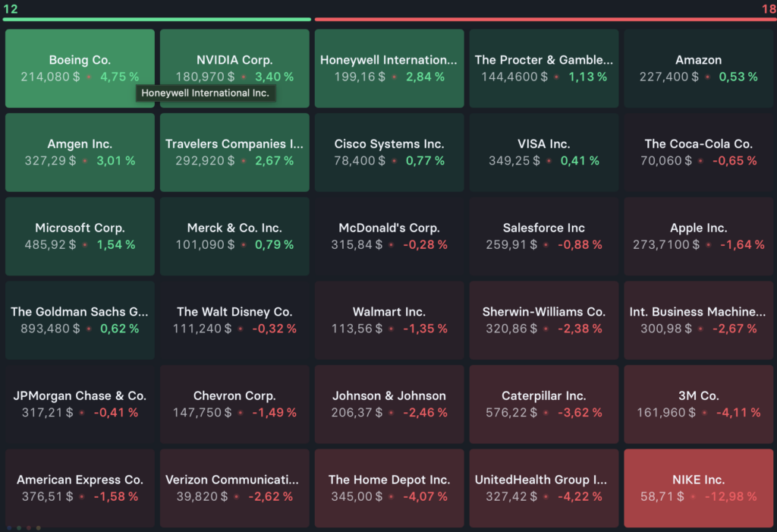Select the Amazon tile
This screenshot has width=777, height=532.
pos(698,68)
